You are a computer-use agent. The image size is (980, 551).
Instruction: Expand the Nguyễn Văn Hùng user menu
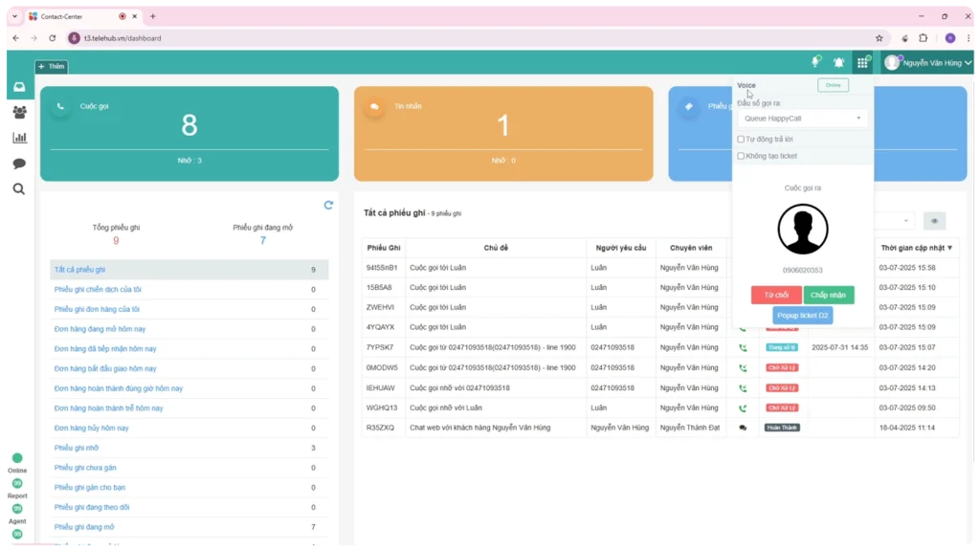[927, 62]
